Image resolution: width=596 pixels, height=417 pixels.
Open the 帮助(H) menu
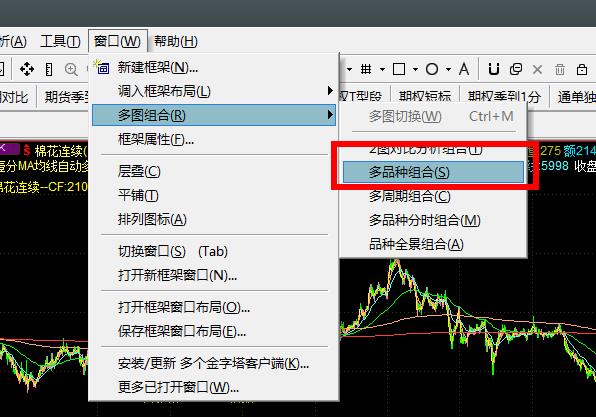tap(176, 41)
